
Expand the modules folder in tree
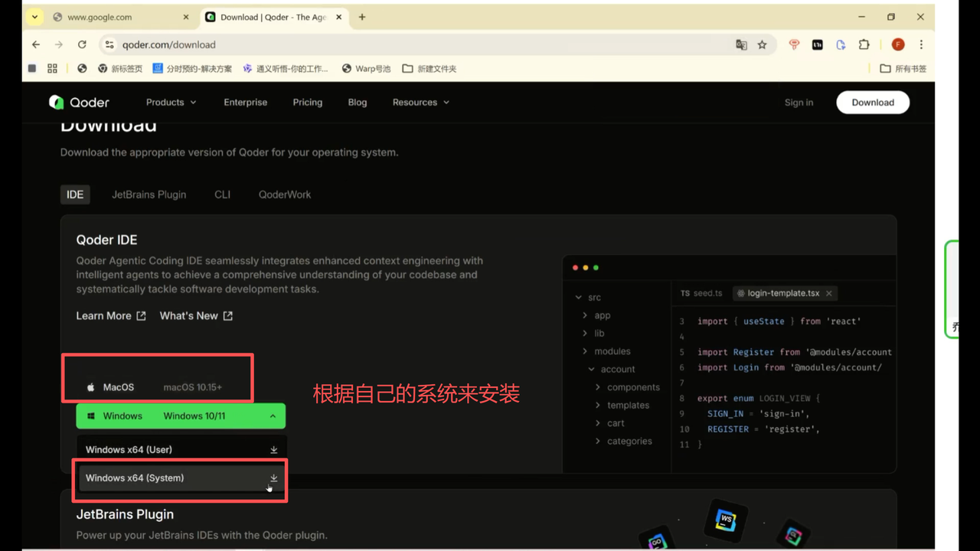tap(606, 351)
